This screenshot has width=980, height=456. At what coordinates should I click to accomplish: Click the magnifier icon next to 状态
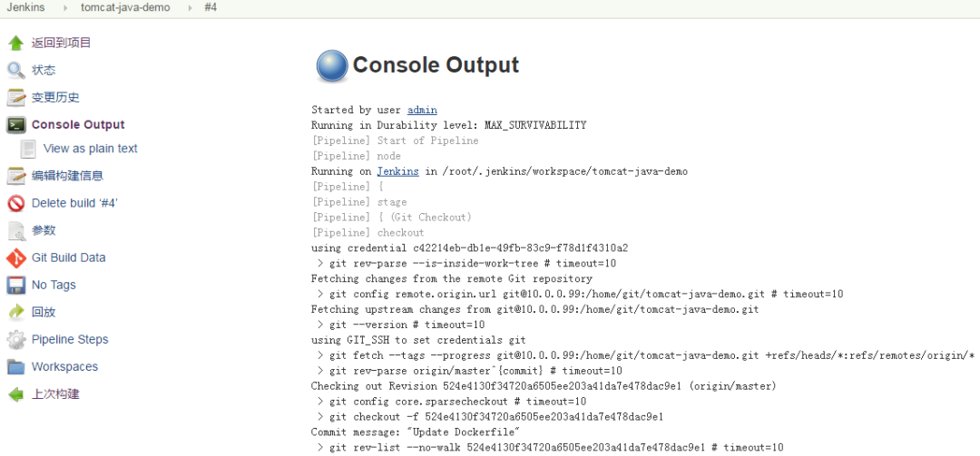[x=16, y=70]
